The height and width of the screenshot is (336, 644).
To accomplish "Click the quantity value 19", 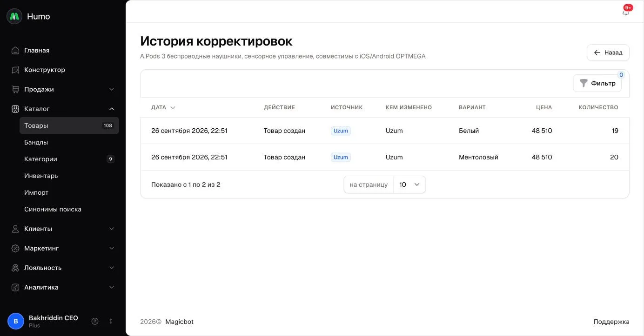I will [615, 131].
